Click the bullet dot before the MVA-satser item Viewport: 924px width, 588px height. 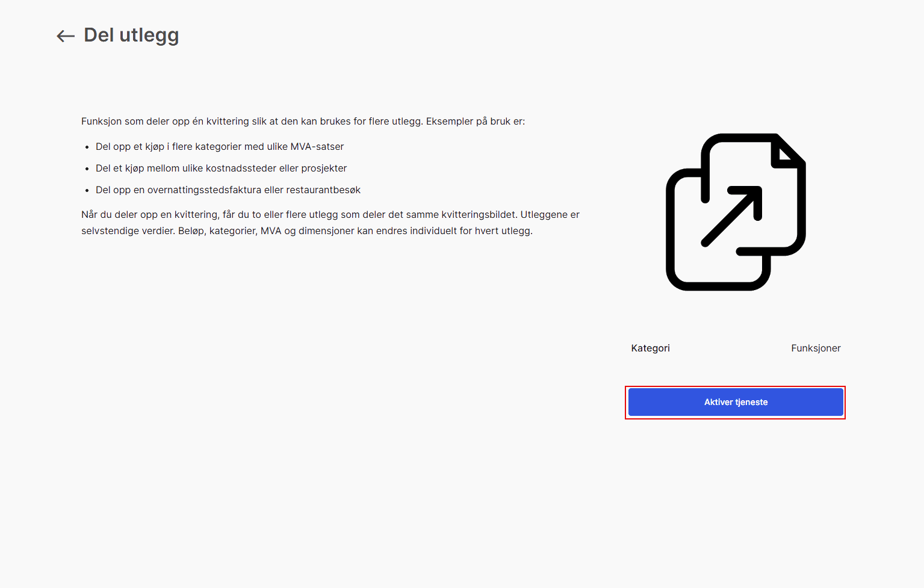tap(87, 147)
